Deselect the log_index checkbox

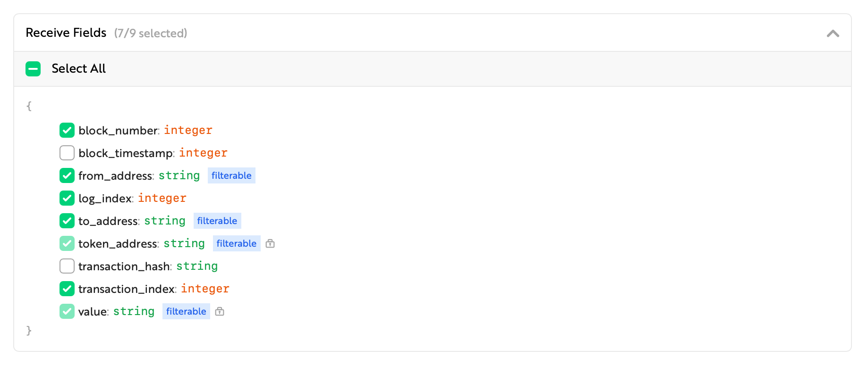(x=67, y=198)
